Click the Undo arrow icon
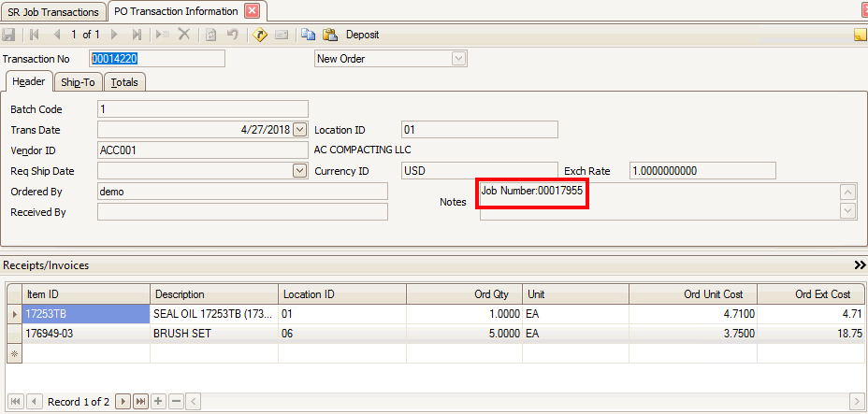This screenshot has height=414, width=868. tap(232, 35)
